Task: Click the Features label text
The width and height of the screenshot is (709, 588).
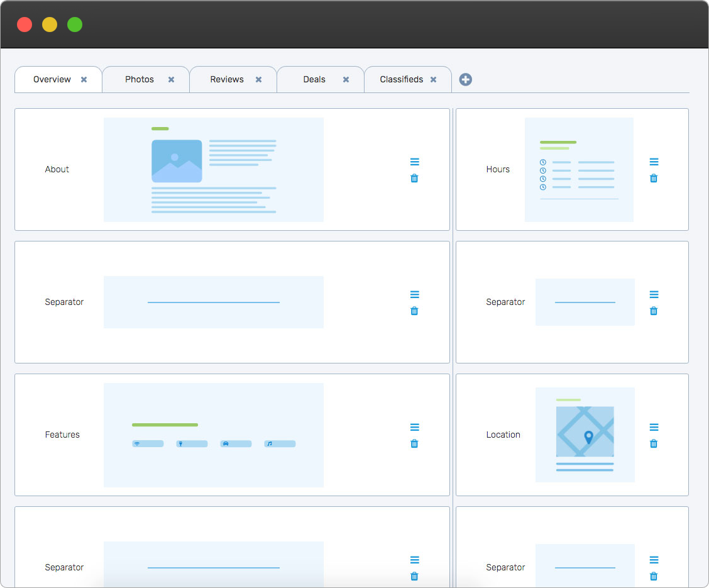Action: click(x=62, y=435)
